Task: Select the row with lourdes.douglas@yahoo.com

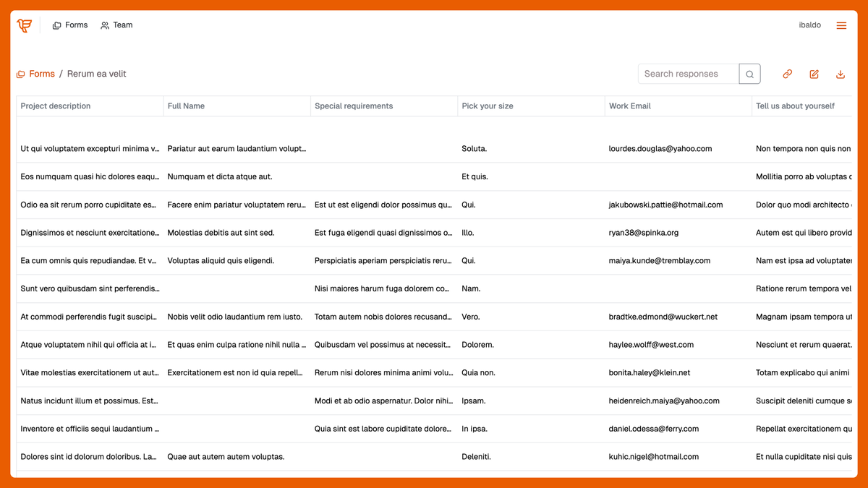Action: (434, 148)
